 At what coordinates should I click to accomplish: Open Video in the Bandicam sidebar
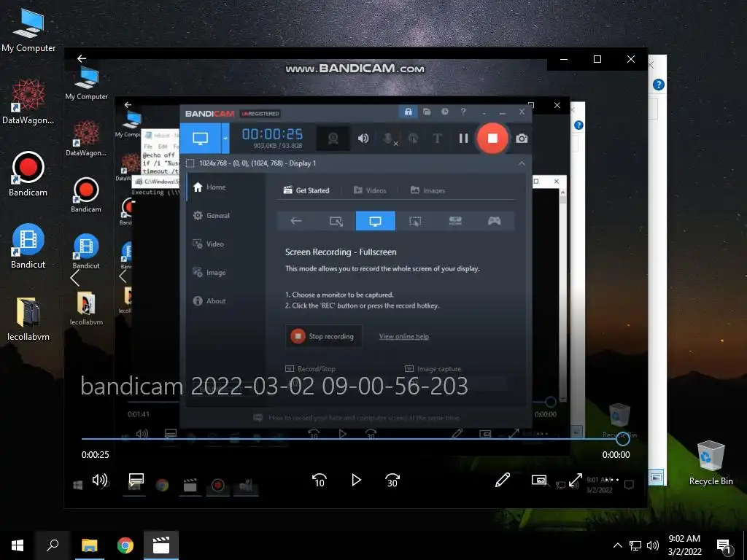[x=208, y=244]
